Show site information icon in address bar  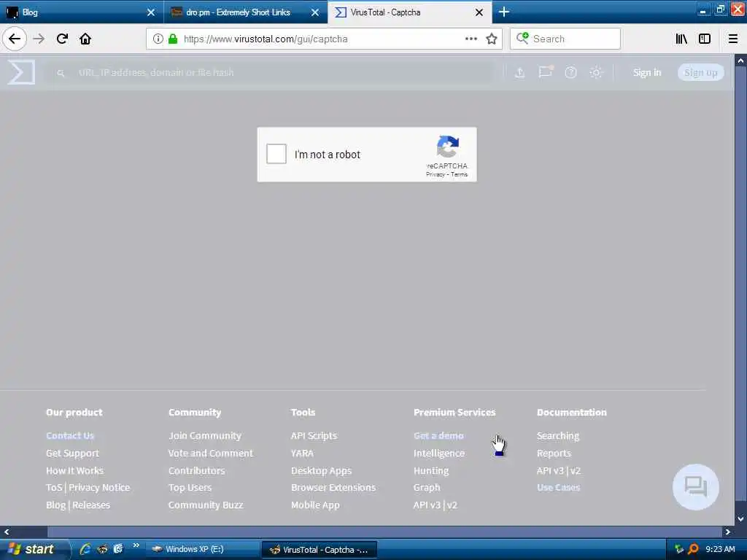[158, 39]
